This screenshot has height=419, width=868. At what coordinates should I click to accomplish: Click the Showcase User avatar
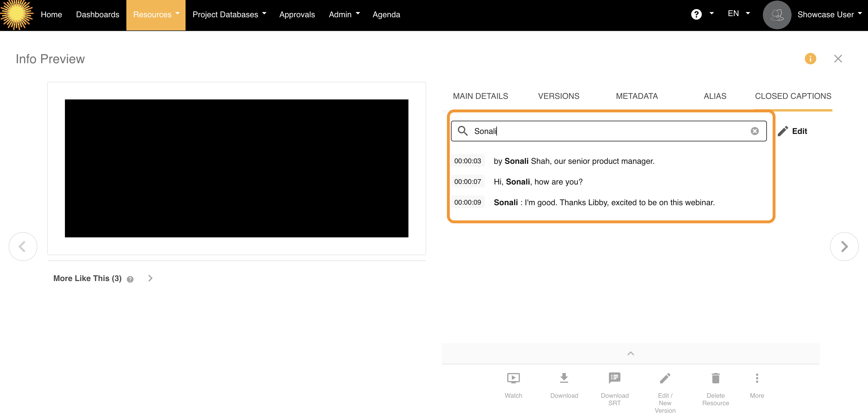tap(777, 15)
